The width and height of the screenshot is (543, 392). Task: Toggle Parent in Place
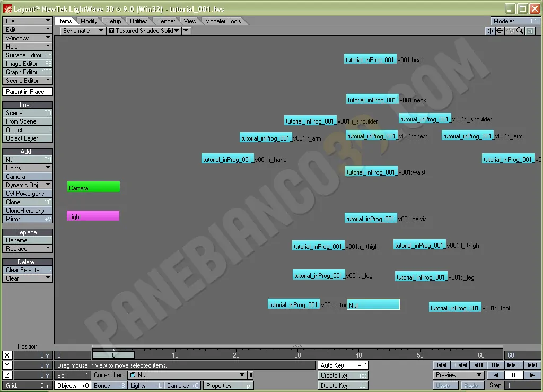click(x=28, y=92)
